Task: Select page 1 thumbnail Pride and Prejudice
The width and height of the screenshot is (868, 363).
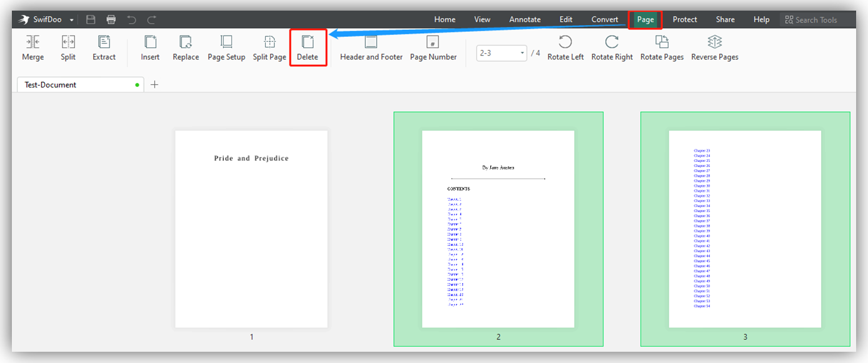Action: click(251, 229)
